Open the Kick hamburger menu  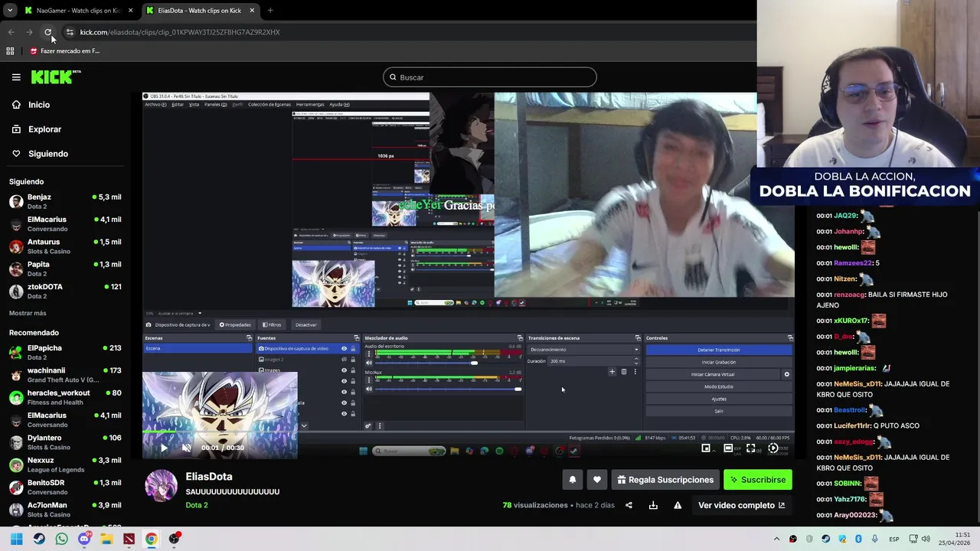pyautogui.click(x=16, y=77)
